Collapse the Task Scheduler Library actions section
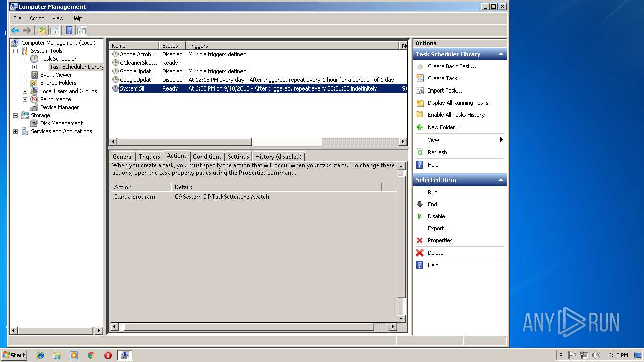 (501, 54)
